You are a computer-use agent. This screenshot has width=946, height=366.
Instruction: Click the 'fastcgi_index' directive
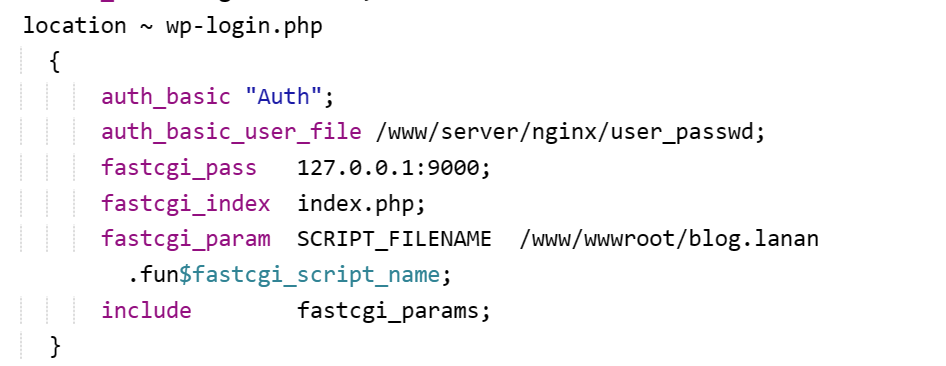pos(185,204)
